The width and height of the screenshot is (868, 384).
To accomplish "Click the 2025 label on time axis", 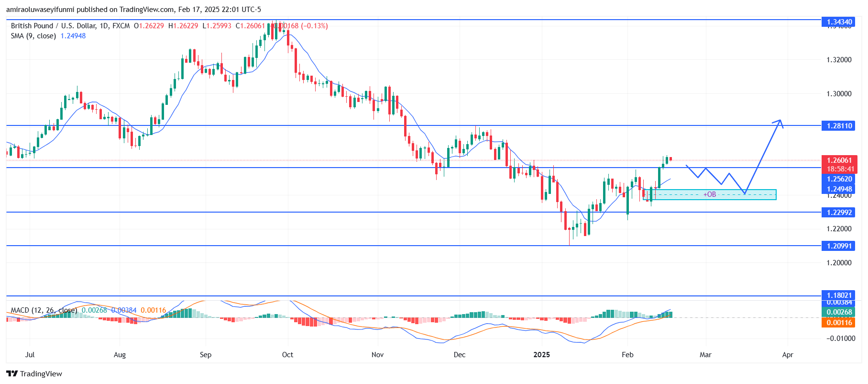I will (542, 355).
